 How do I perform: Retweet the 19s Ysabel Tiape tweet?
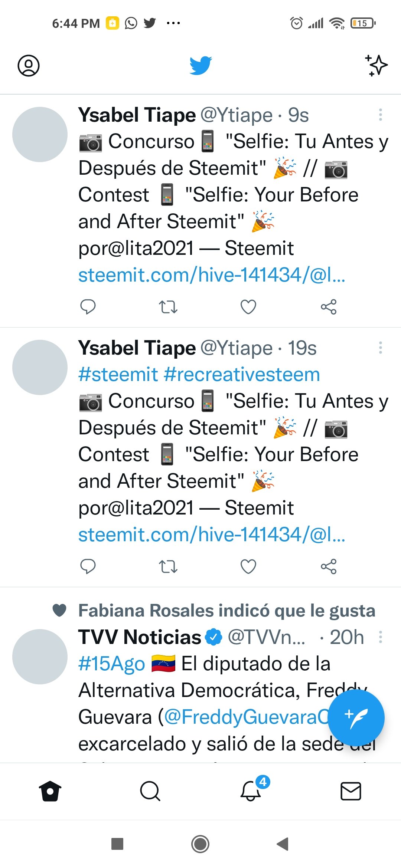pyautogui.click(x=168, y=566)
